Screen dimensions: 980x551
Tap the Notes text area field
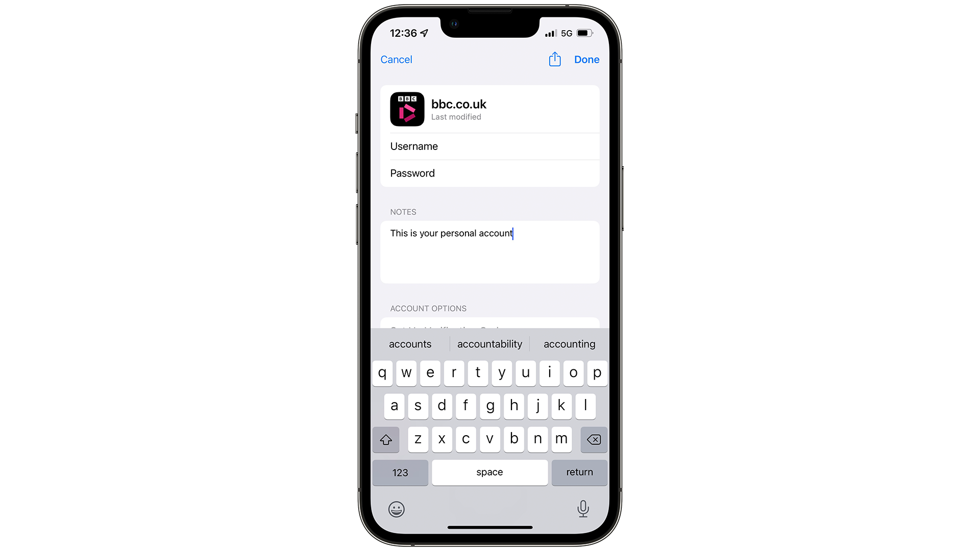click(489, 253)
